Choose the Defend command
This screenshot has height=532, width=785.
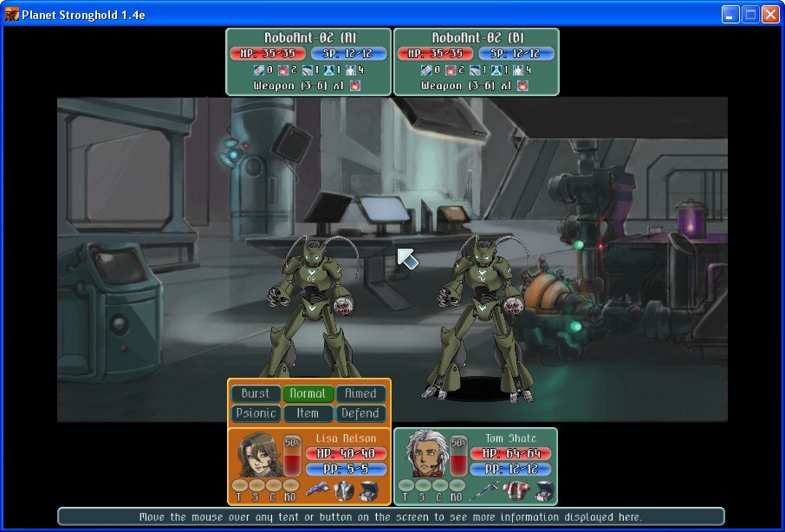[360, 413]
